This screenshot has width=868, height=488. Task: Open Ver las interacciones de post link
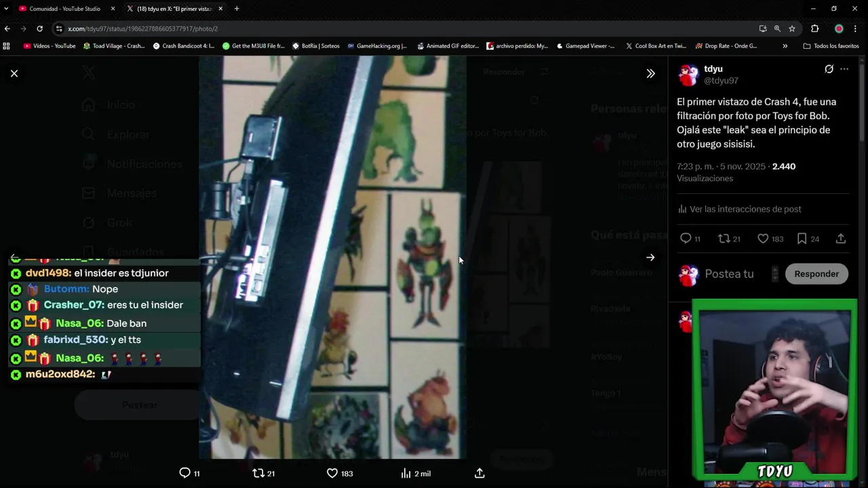point(739,209)
